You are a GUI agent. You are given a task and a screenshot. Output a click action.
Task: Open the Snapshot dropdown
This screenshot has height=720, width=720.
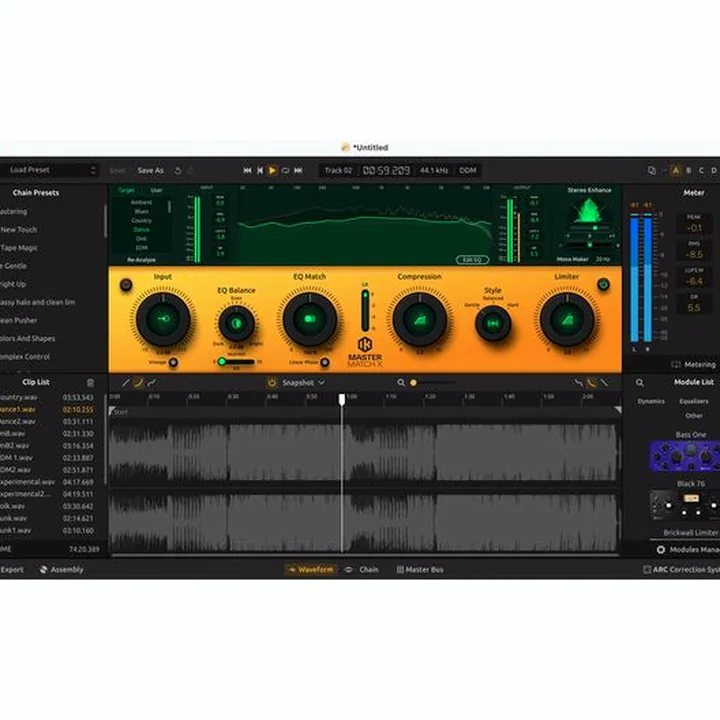[303, 382]
